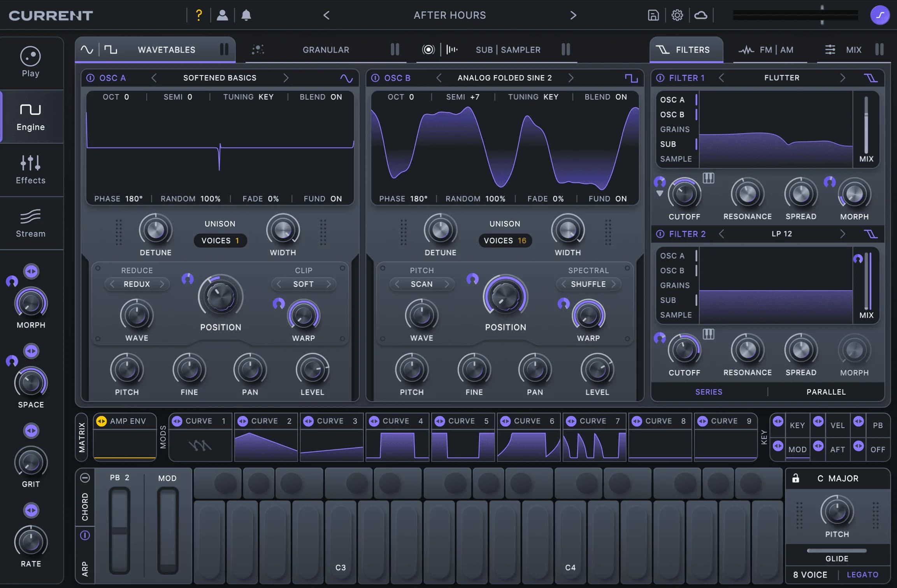Switch to the GRANULAR tab
This screenshot has height=588, width=897.
pyautogui.click(x=326, y=50)
